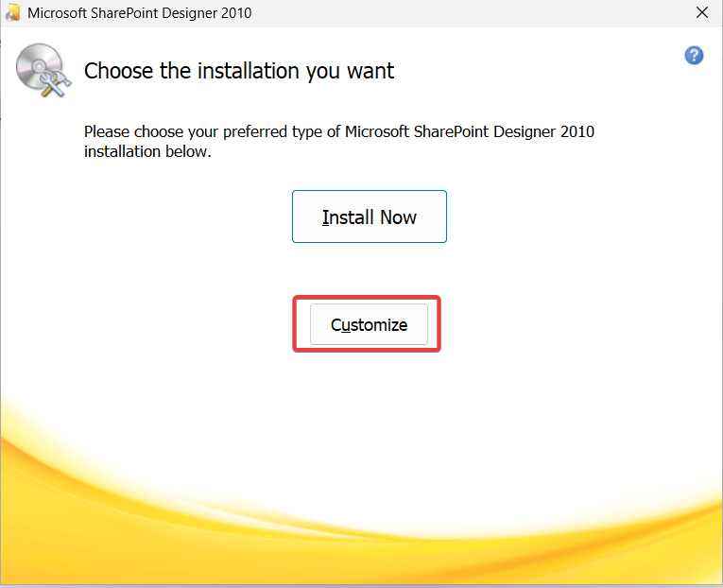
Task: Click the Install Now button
Action: coord(370,216)
